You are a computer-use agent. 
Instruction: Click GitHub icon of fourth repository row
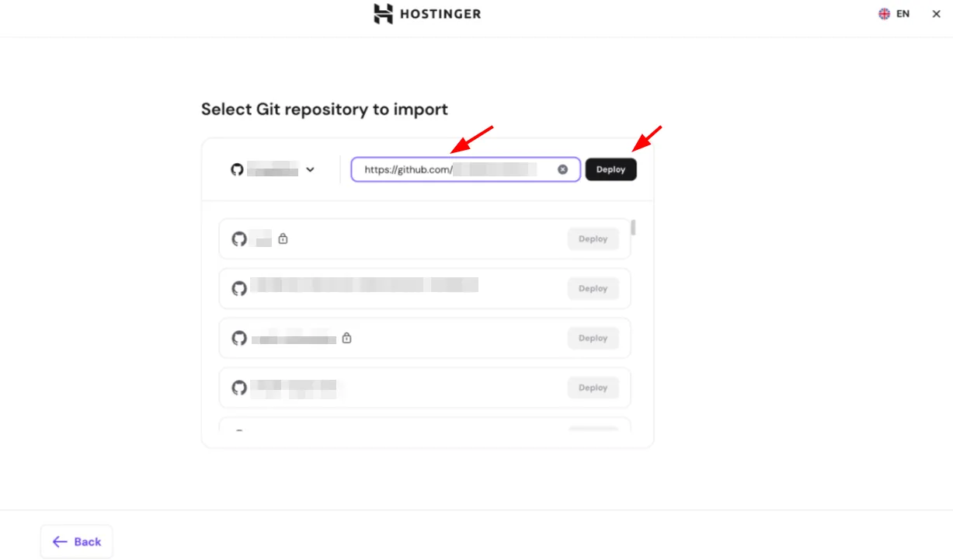[x=239, y=388]
